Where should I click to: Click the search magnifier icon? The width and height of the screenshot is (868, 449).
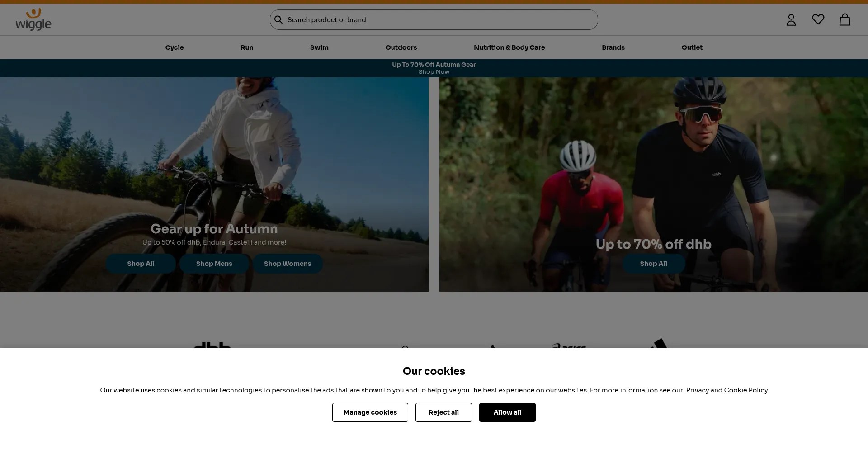click(278, 20)
